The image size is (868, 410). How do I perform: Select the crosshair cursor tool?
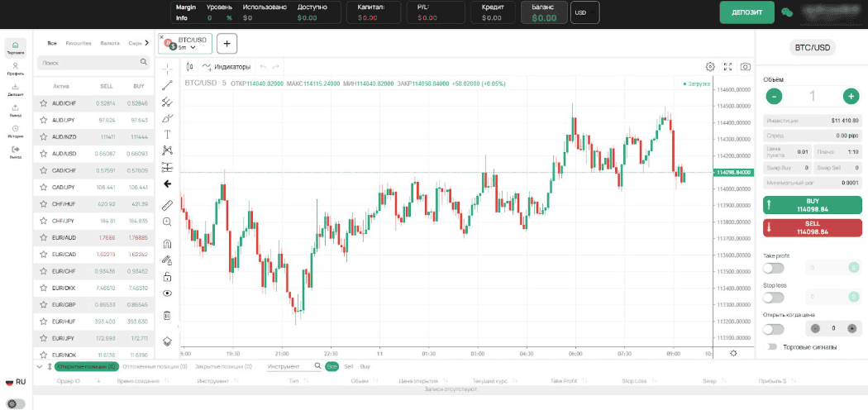(x=168, y=69)
